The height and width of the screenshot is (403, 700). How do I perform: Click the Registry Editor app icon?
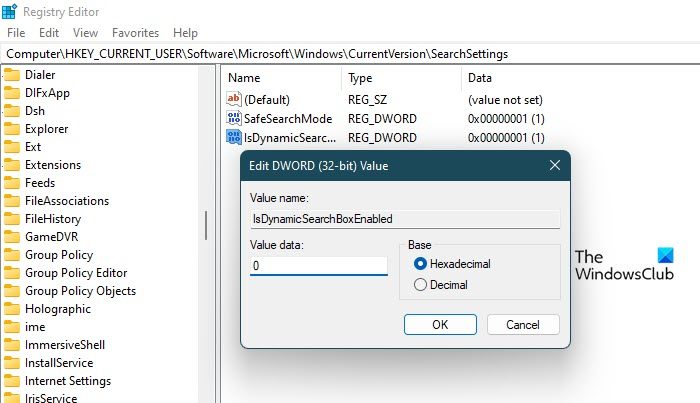pos(9,11)
